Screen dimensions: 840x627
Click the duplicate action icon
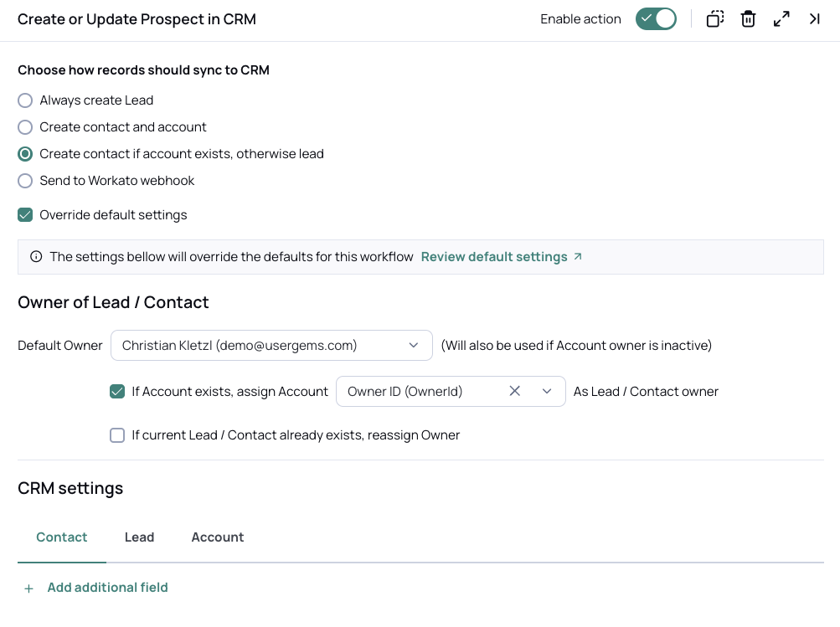[x=714, y=19]
